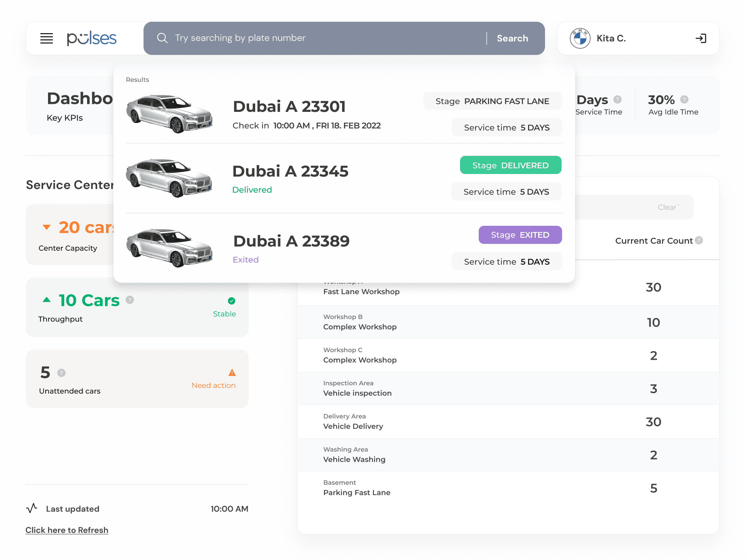Click Service time 5 DAYS for Dubai A 23301
This screenshot has height=560, width=746.
[x=507, y=127]
